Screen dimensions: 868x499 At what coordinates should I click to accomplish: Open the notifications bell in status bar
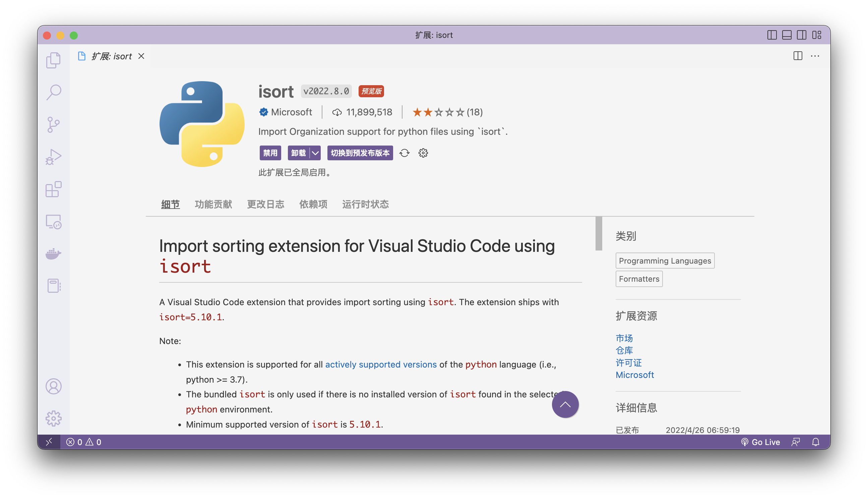(815, 442)
